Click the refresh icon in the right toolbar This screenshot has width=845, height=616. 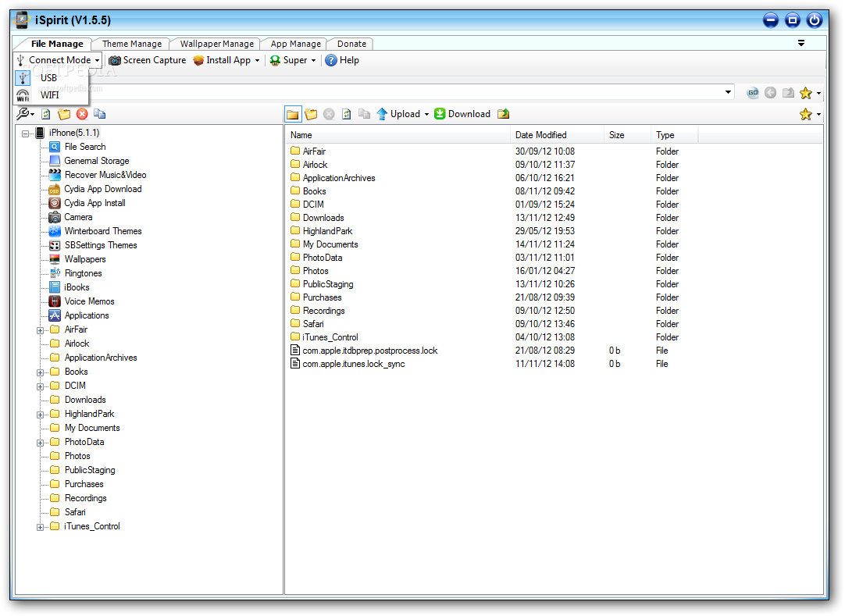pos(347,114)
